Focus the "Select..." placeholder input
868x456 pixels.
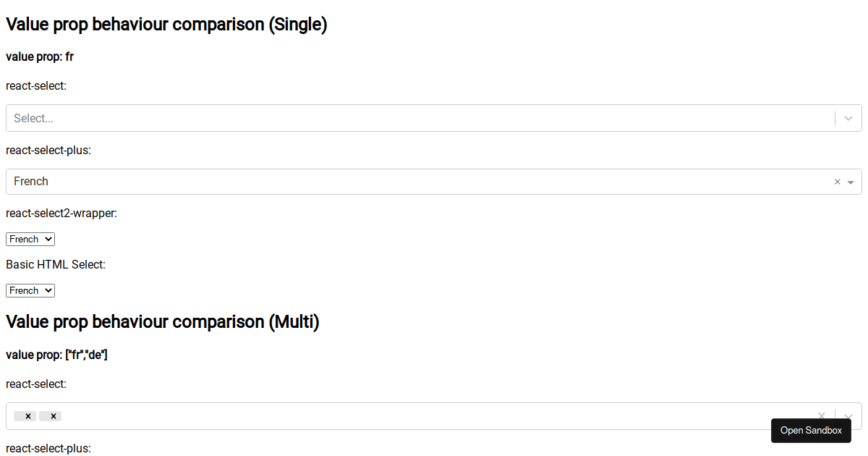click(x=289, y=118)
